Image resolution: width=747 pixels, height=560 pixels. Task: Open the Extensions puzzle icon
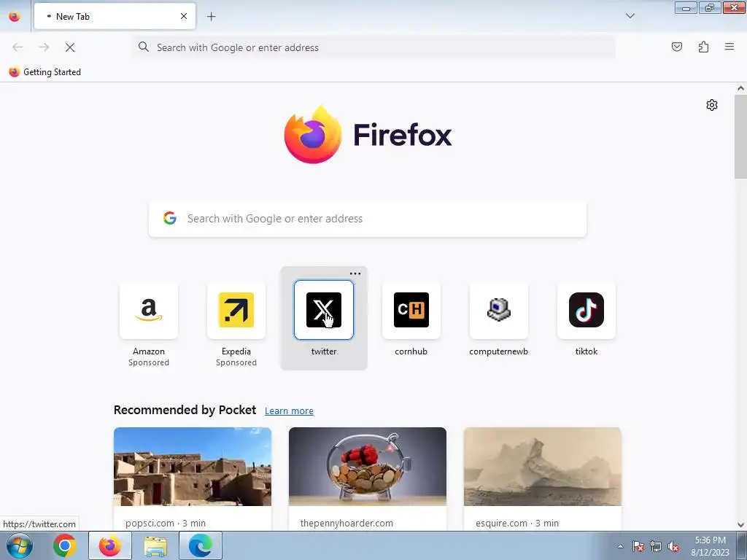point(703,47)
